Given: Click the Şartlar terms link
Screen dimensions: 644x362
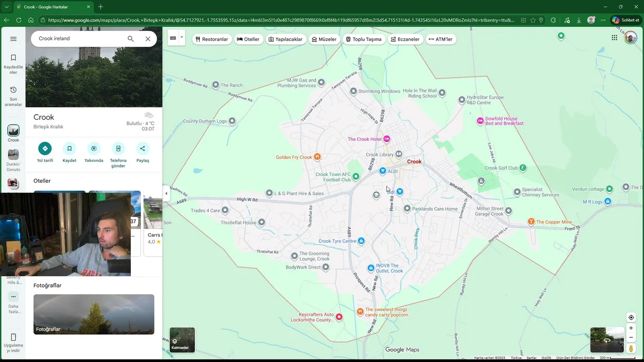Looking at the screenshot, I should tap(531, 358).
